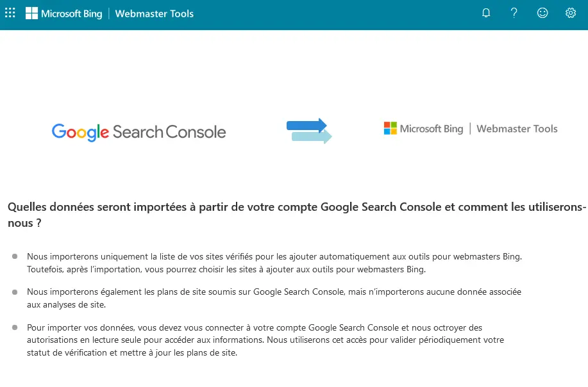Click the Google Search Console logo

coord(139,131)
